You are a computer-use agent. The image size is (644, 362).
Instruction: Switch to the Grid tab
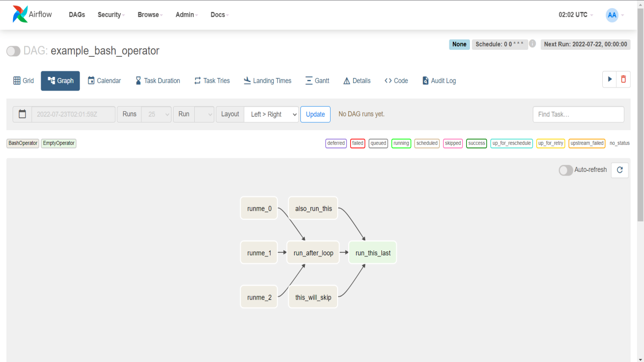pos(24,80)
